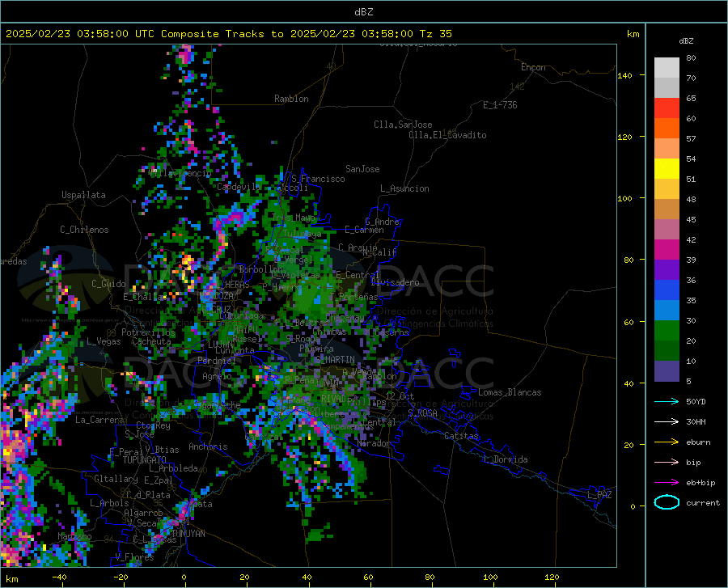The height and width of the screenshot is (588, 728).
Task: Select the red 60-65 dBZ color swatch
Action: coord(667,108)
